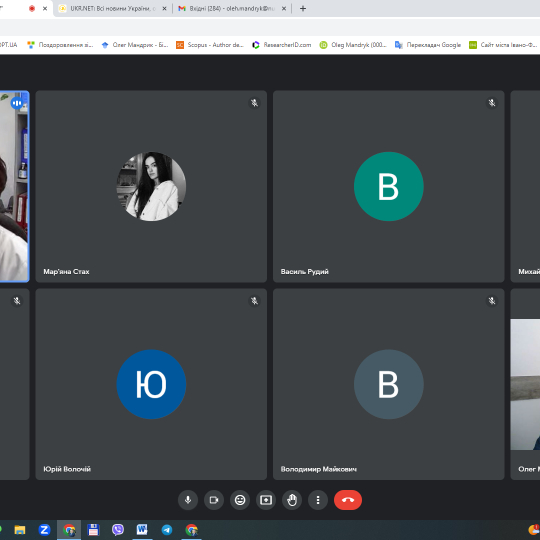Open a new browser tab
The width and height of the screenshot is (540, 540).
coord(303,9)
